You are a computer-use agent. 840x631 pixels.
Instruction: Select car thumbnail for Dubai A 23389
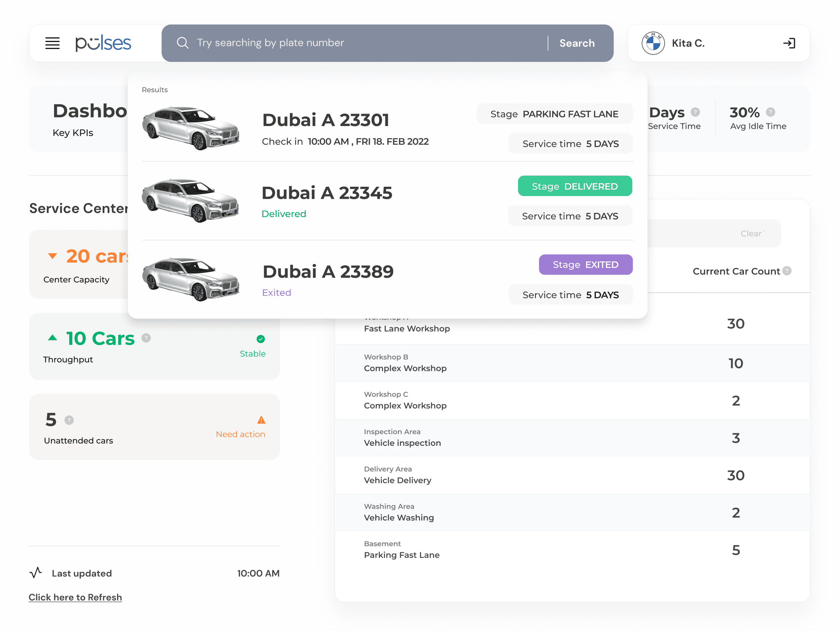point(191,279)
